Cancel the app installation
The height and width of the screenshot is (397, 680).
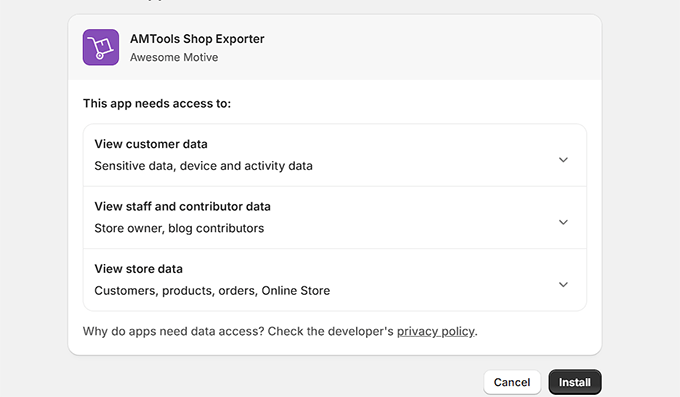pos(512,382)
